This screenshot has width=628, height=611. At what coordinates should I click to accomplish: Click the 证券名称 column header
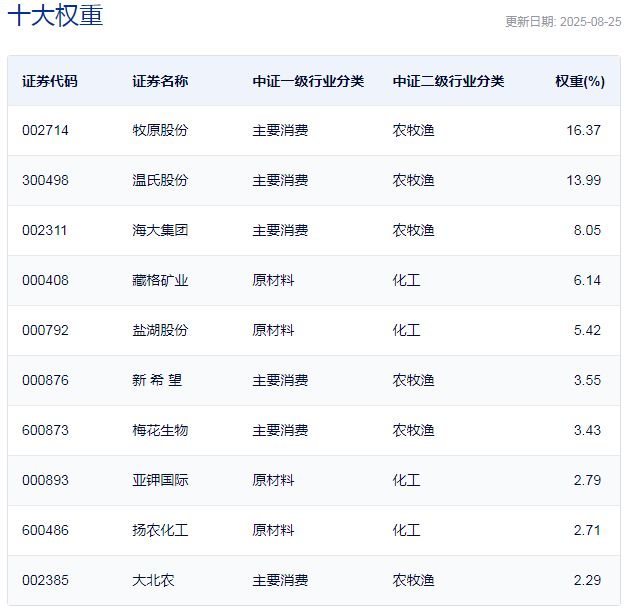[x=160, y=81]
